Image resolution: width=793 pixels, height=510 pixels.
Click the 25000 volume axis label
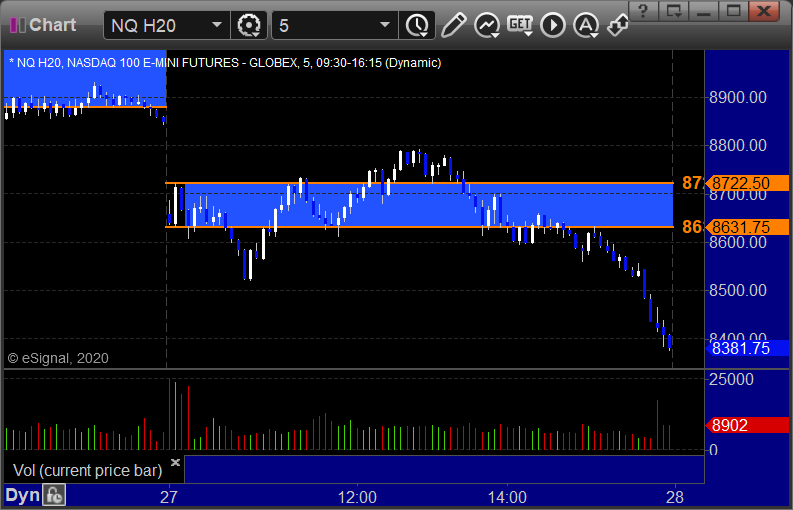[731, 379]
